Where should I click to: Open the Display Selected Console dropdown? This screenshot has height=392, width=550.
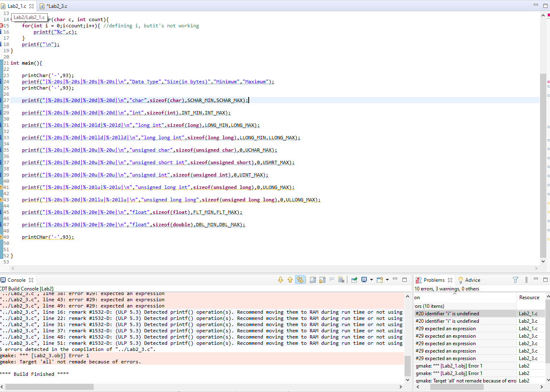pyautogui.click(x=371, y=279)
